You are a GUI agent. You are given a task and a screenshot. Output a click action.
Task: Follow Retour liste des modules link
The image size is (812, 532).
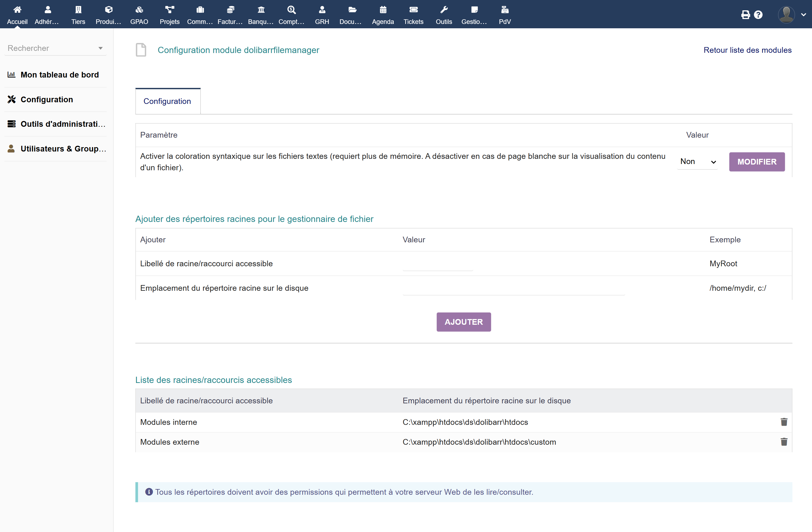pyautogui.click(x=747, y=50)
